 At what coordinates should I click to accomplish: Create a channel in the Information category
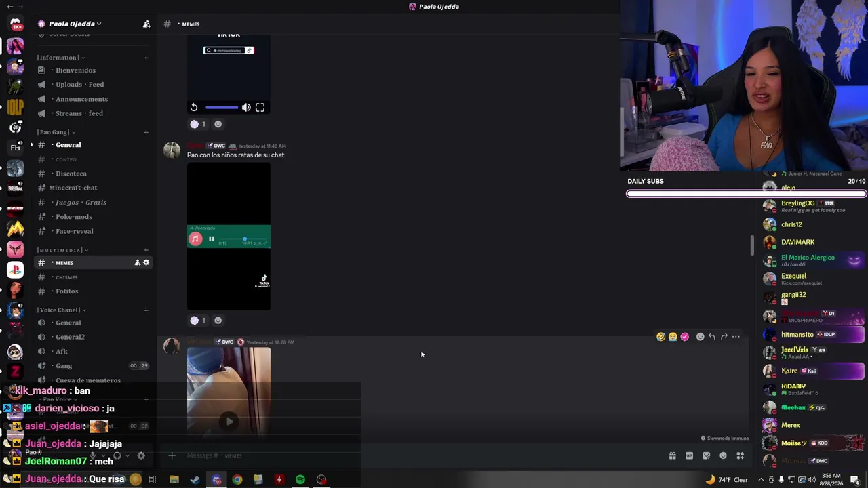pos(146,58)
